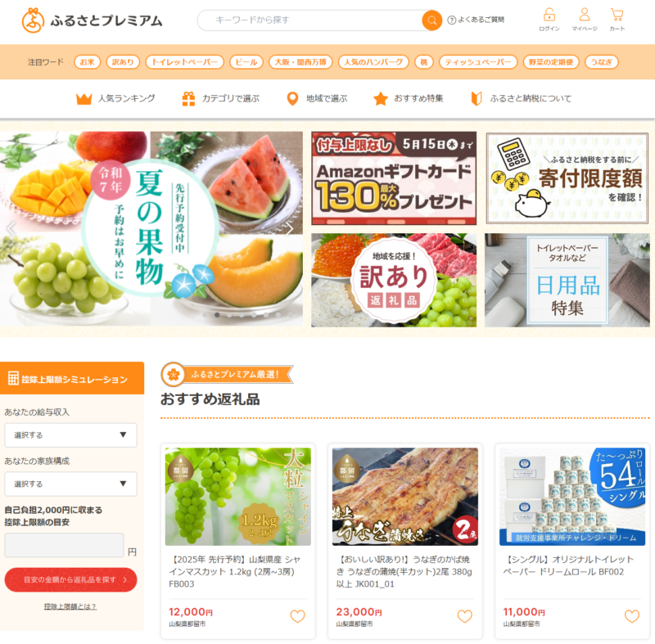The width and height of the screenshot is (655, 644).
Task: Click the トイレットペーパー keyword tag
Action: click(x=185, y=62)
